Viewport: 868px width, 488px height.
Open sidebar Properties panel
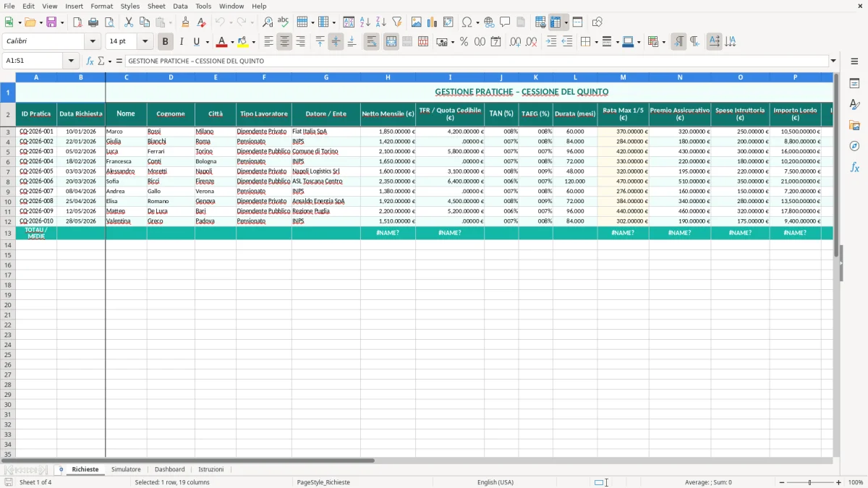[854, 84]
